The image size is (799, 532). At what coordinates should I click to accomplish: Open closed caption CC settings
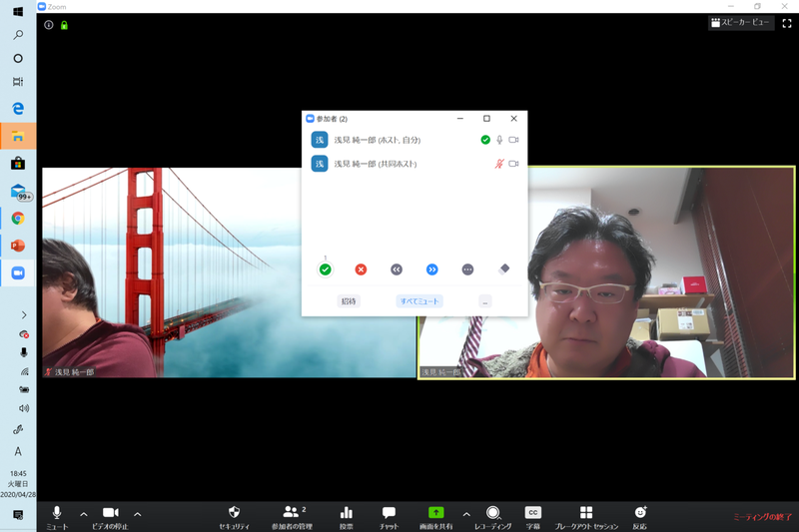click(x=533, y=517)
